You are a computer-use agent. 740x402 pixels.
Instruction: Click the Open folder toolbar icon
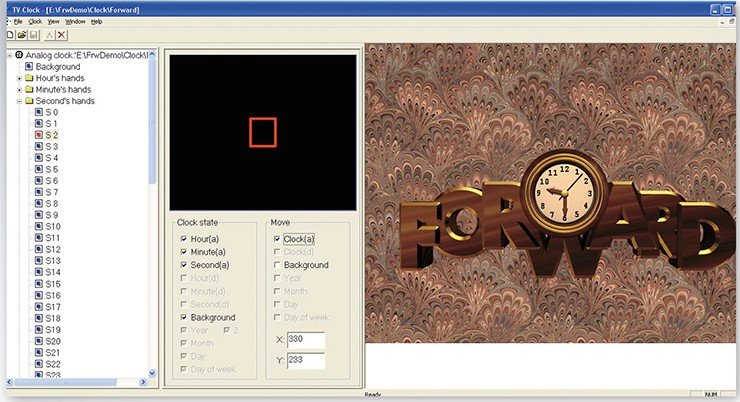[x=22, y=35]
